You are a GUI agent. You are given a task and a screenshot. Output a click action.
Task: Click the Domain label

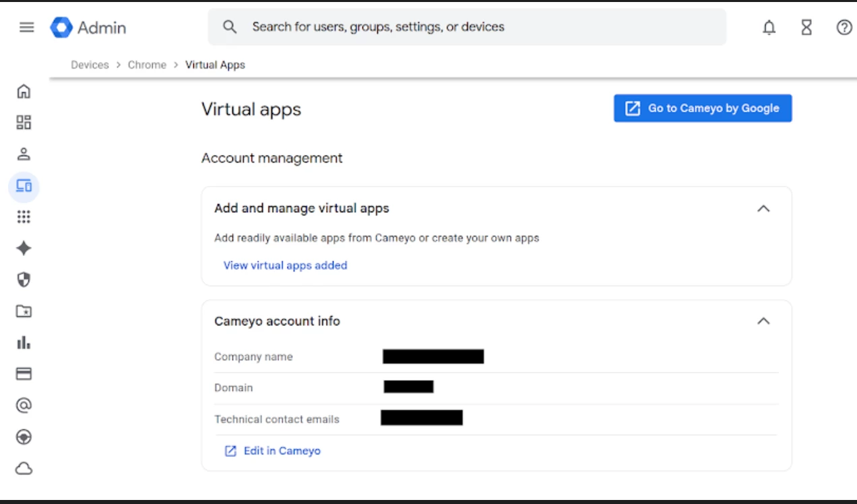click(x=234, y=388)
